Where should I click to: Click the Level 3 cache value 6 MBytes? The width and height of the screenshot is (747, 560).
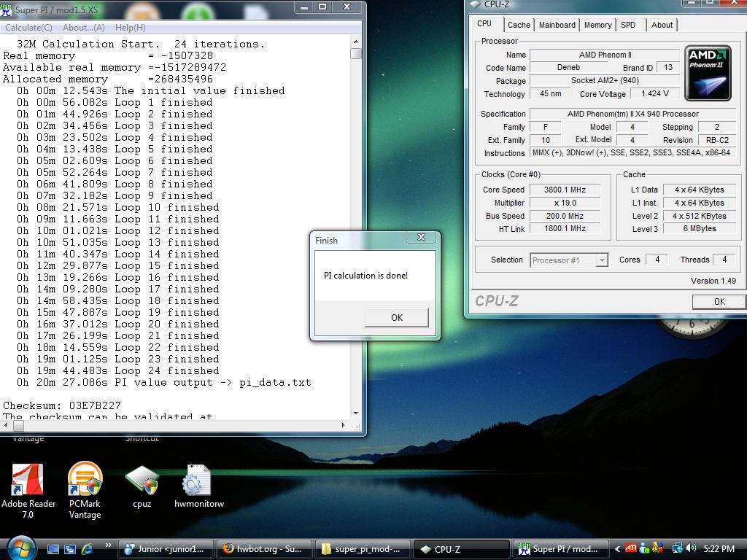(x=700, y=228)
